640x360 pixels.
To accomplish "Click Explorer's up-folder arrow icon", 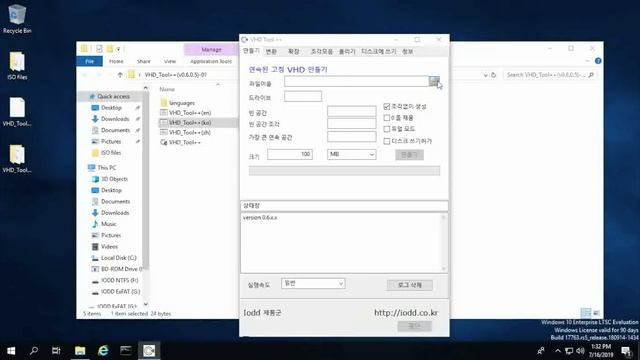I will click(120, 75).
